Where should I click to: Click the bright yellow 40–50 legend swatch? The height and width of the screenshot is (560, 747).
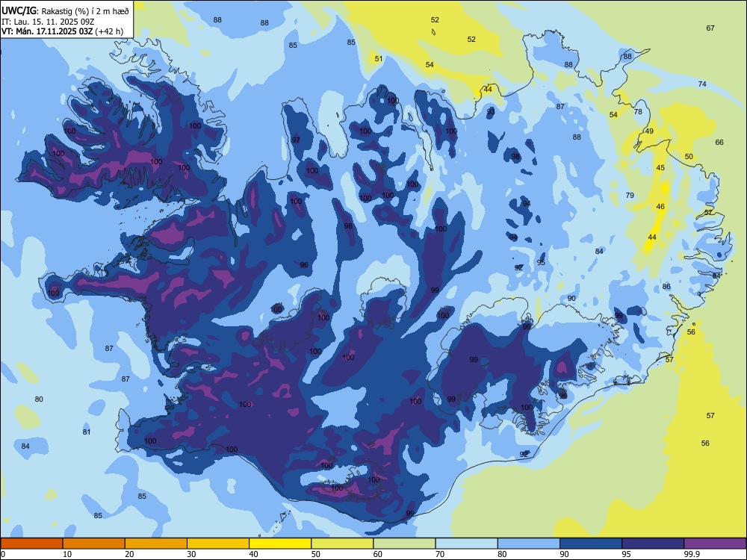280,544
